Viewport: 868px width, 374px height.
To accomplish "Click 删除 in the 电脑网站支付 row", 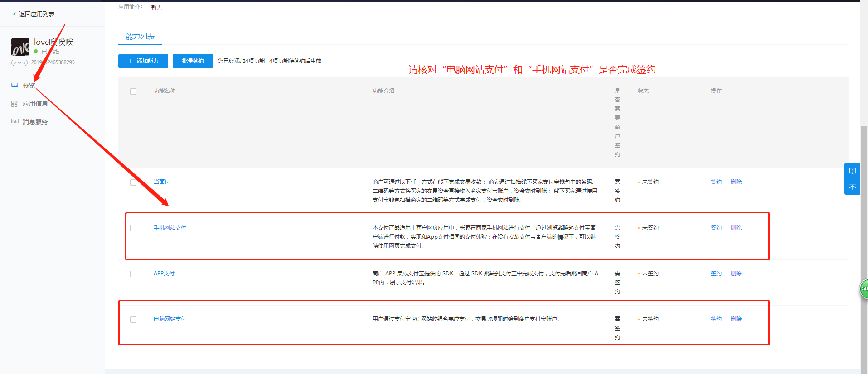I will pyautogui.click(x=736, y=319).
